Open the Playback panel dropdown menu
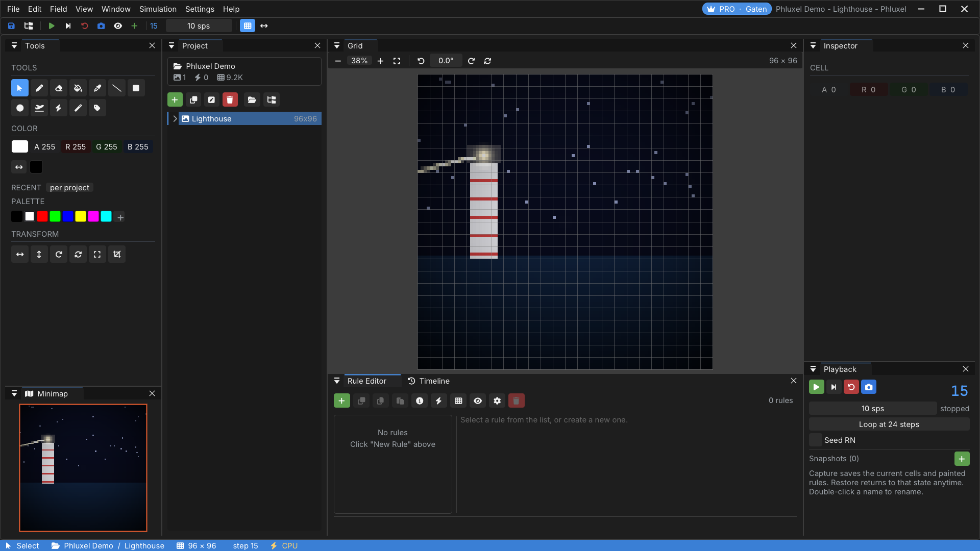The image size is (980, 551). [813, 369]
